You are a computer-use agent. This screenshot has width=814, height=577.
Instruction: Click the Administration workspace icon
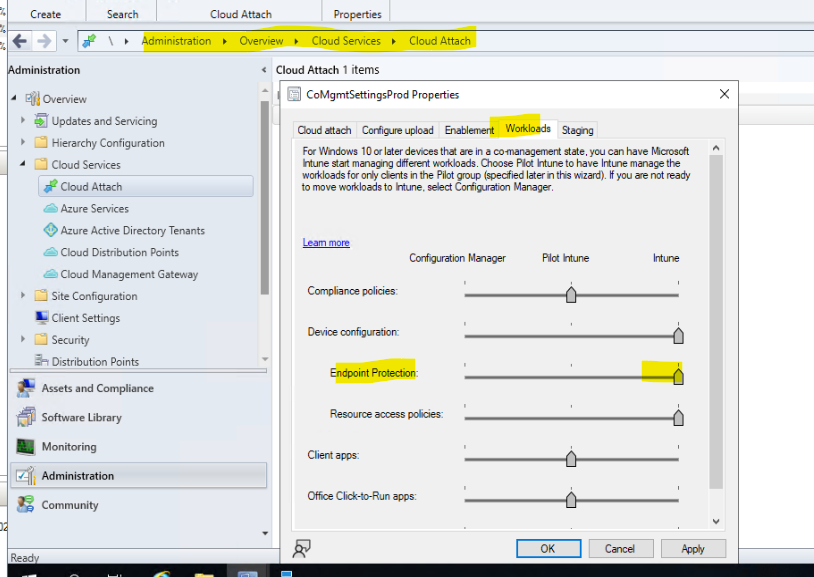(26, 475)
